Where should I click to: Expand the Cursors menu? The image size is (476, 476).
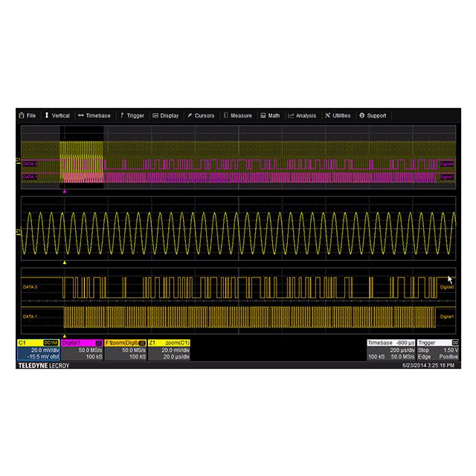point(201,115)
